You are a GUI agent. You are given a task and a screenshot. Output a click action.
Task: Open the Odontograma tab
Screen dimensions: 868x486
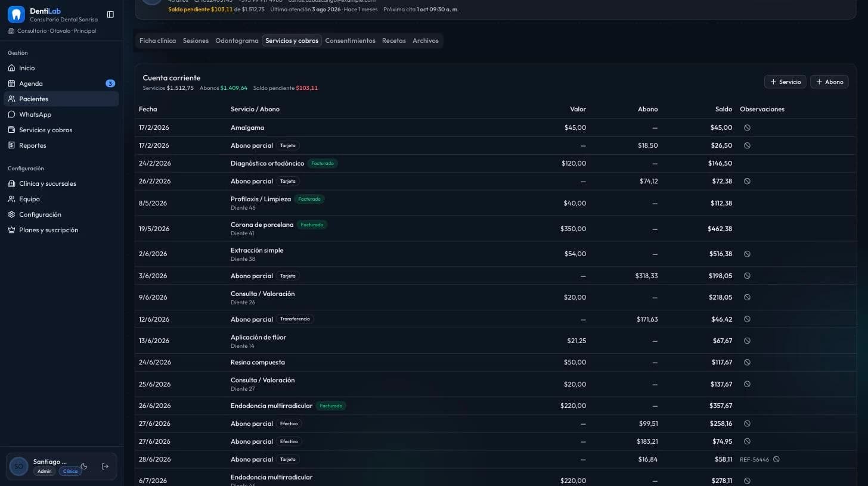point(237,40)
